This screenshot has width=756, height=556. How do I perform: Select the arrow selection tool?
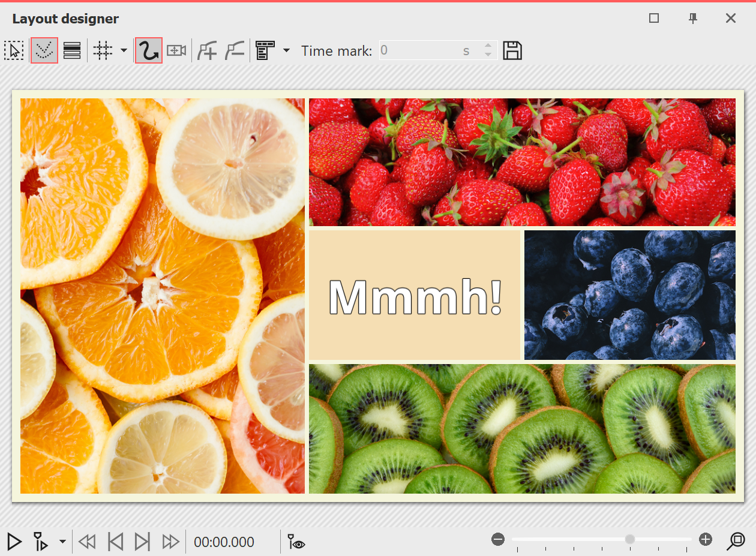pos(14,50)
